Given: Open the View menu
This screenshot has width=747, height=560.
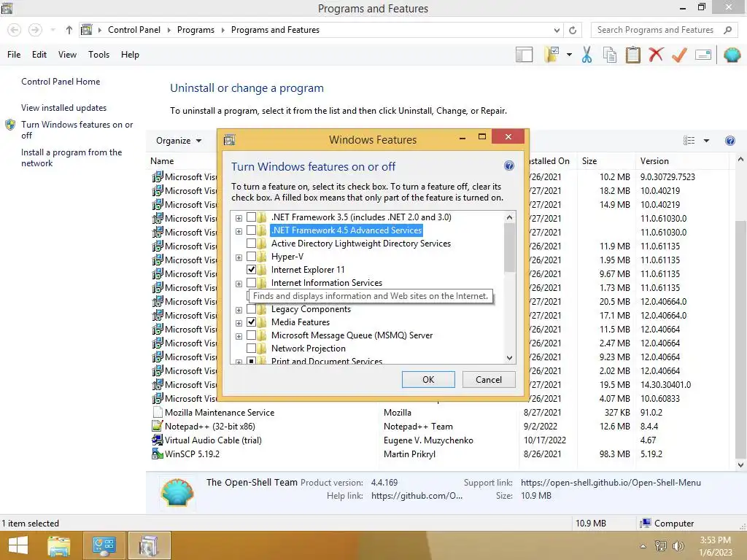Looking at the screenshot, I should pos(67,55).
